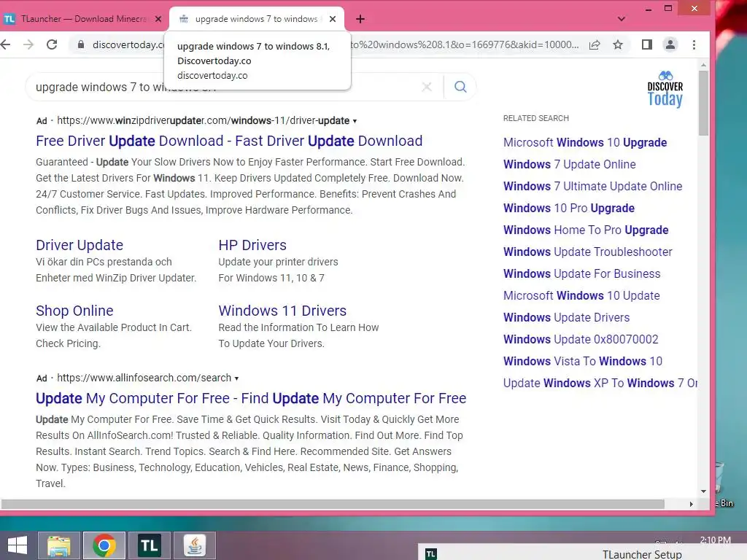Viewport: 747px width, 560px height.
Task: Open related search Microsoft Windows 10 Upgrade
Action: 585,142
